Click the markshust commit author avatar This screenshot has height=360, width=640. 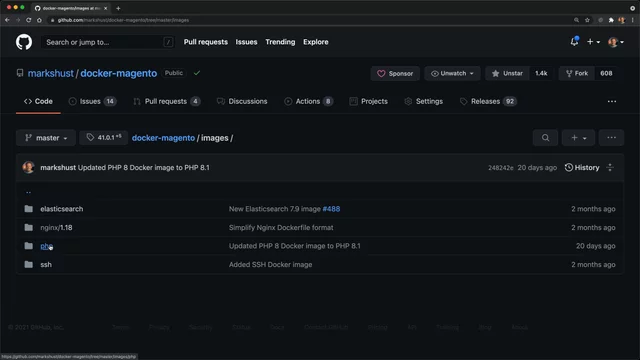(28, 167)
